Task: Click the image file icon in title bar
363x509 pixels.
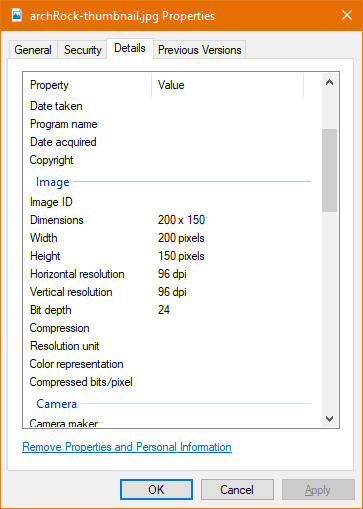Action: [x=17, y=15]
